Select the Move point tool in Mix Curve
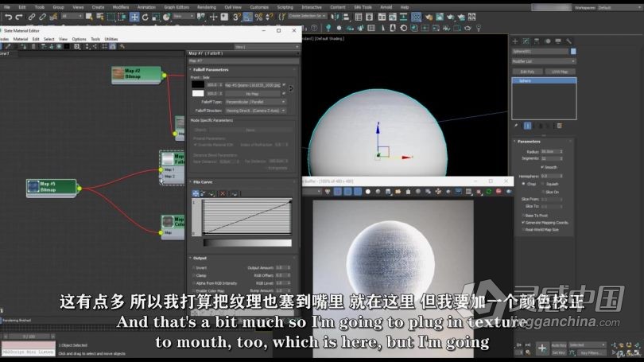The width and height of the screenshot is (644, 362). 196,193
